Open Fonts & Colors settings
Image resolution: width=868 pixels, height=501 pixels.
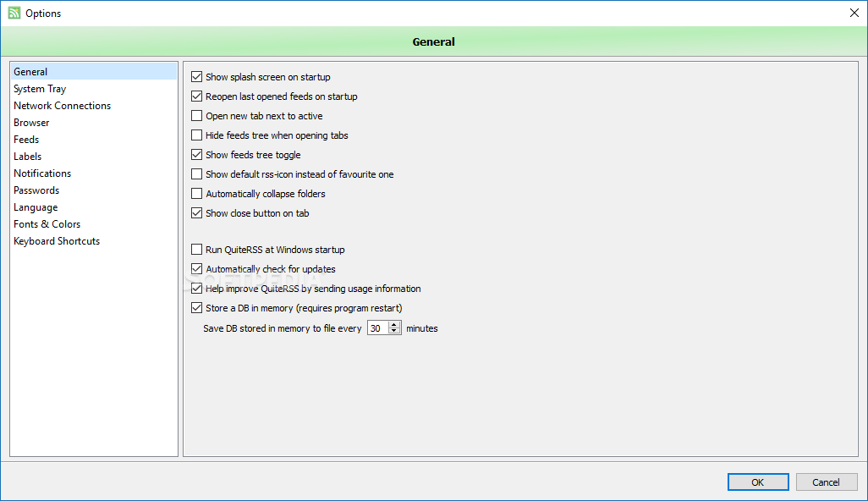pyautogui.click(x=94, y=223)
